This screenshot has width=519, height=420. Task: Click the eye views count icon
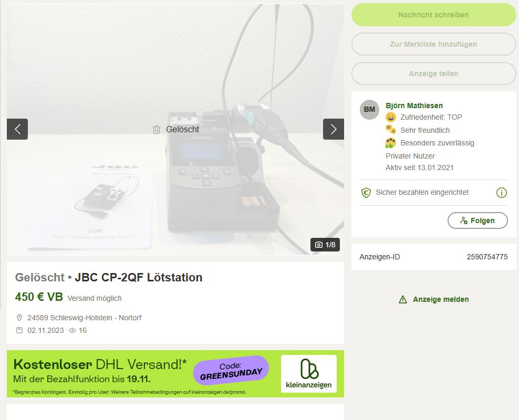[x=72, y=330]
